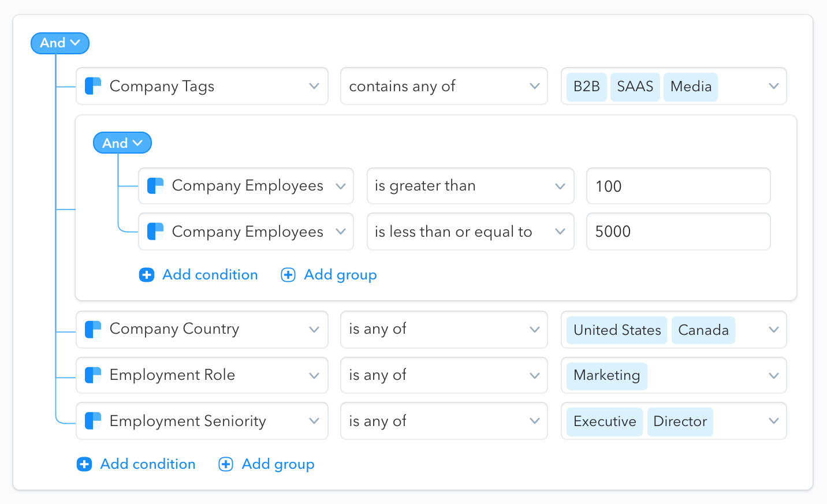Screen dimensions: 827x504
Task: Select the Canada chip
Action: (703, 330)
